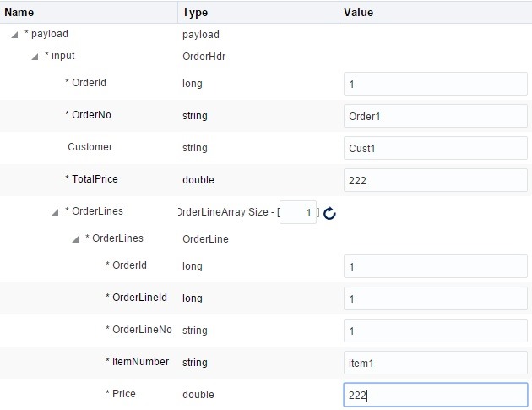Click the refresh icon beside array size
The width and height of the screenshot is (532, 410).
330,214
